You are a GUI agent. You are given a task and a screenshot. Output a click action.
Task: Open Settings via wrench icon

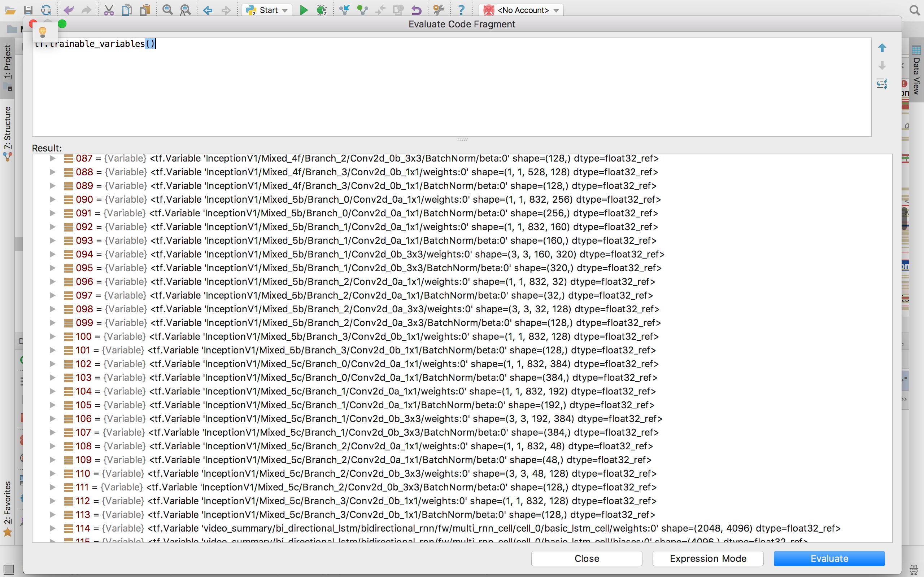point(439,10)
